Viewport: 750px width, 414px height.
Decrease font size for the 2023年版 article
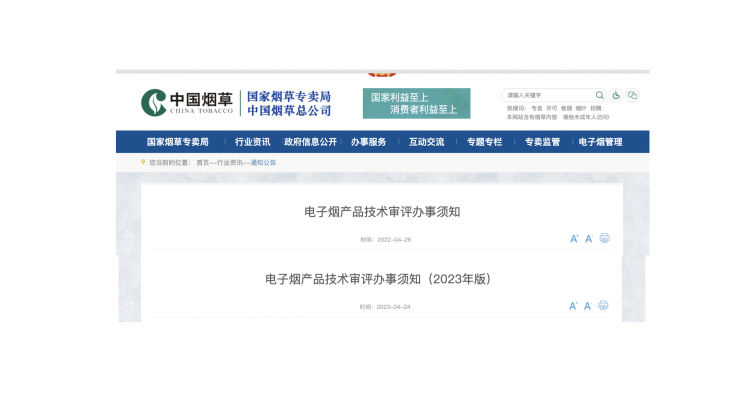pos(587,306)
